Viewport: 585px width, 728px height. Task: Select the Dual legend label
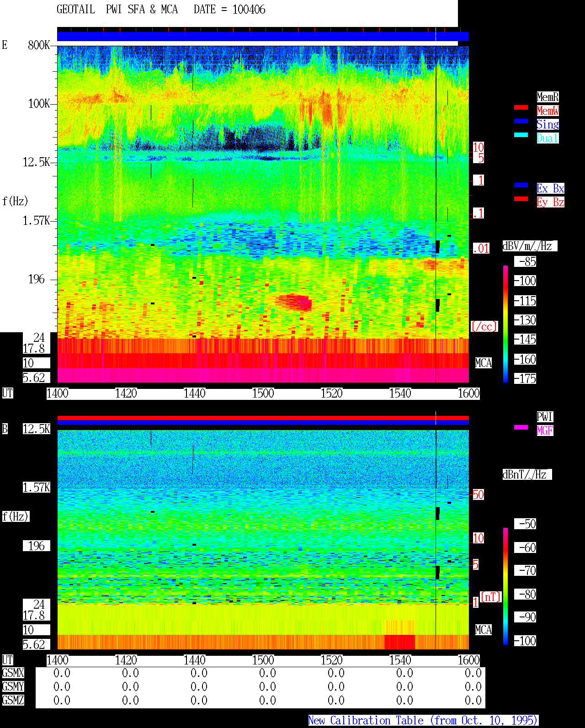pyautogui.click(x=548, y=138)
